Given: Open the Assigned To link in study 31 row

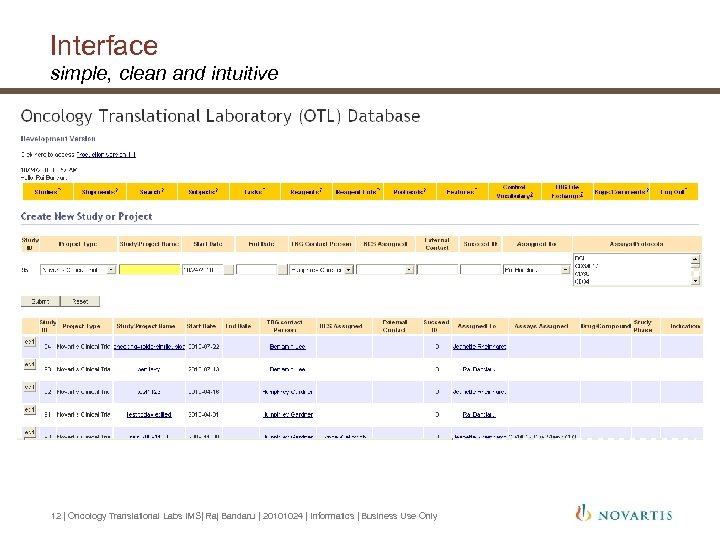Looking at the screenshot, I should click(479, 415).
